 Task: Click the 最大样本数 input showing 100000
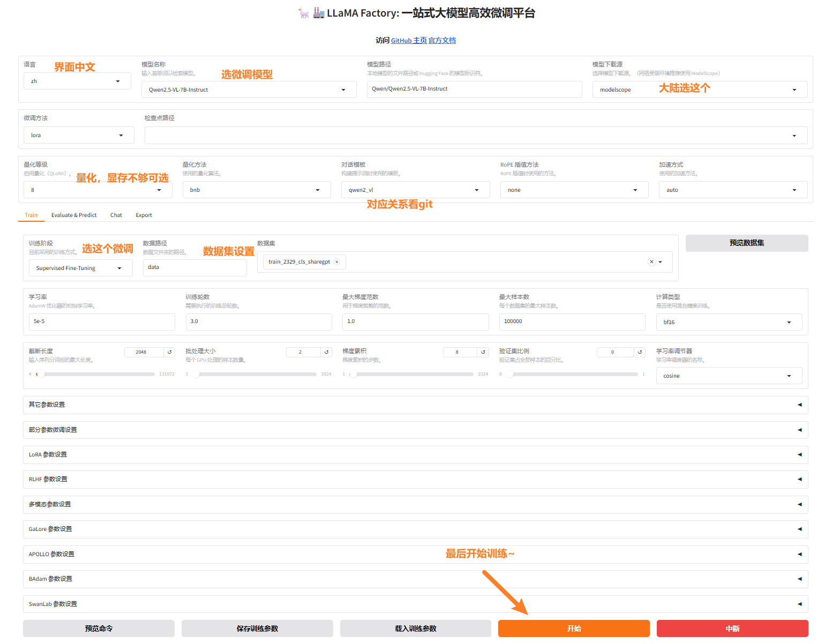coord(572,321)
